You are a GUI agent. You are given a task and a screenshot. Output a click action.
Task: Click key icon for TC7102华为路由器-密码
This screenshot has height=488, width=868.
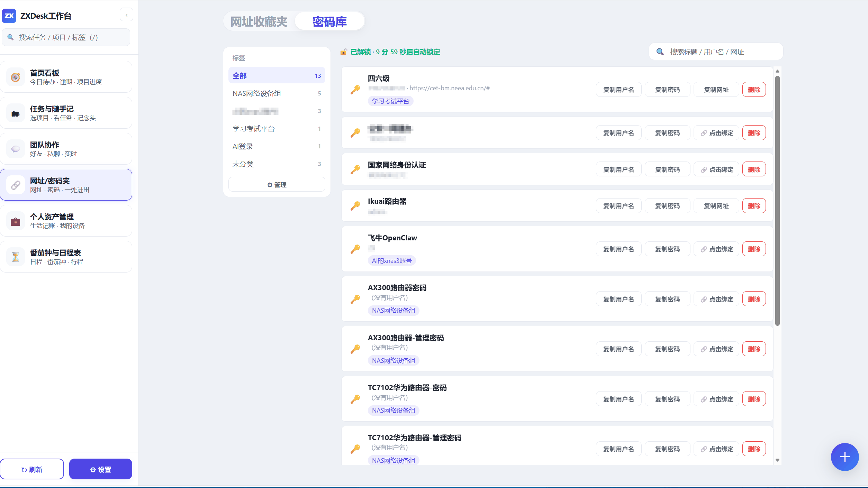[x=355, y=399]
